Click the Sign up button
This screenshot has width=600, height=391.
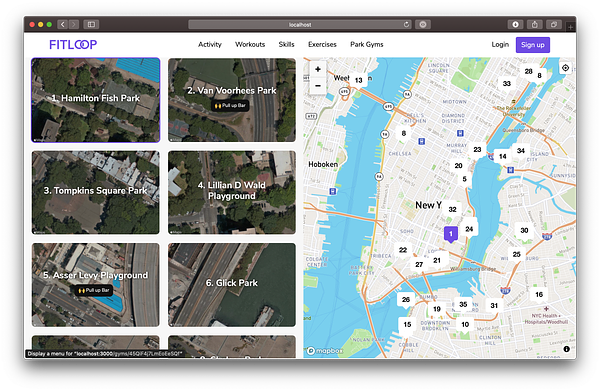(x=533, y=45)
